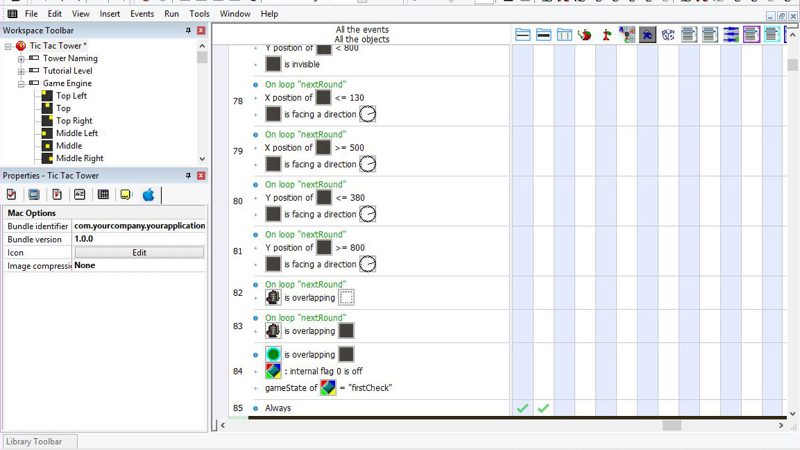Open the Events menu
This screenshot has width=800, height=450.
tap(142, 14)
